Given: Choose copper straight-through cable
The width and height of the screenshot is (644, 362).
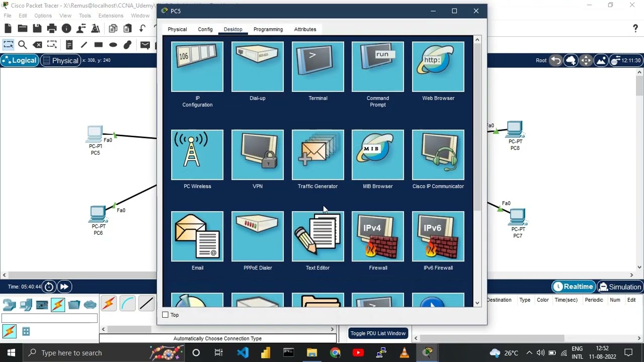Looking at the screenshot, I should (146, 304).
